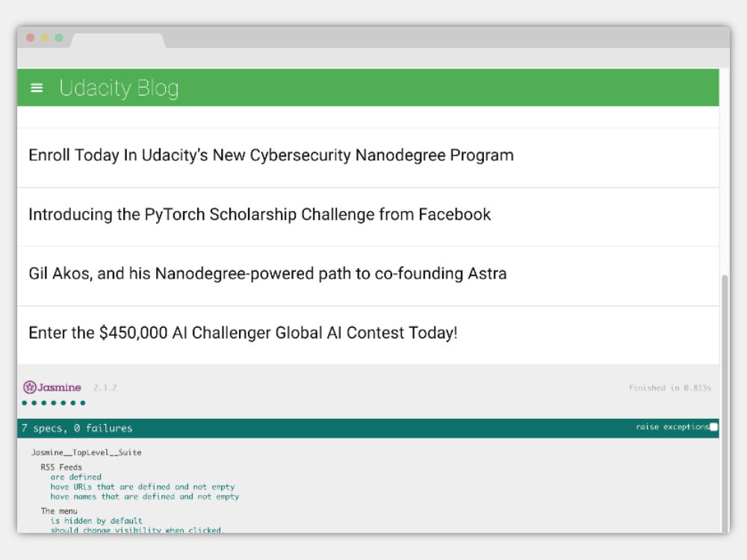The image size is (747, 560).
Task: Open 'have URLs that are defined' spec
Action: 143,487
